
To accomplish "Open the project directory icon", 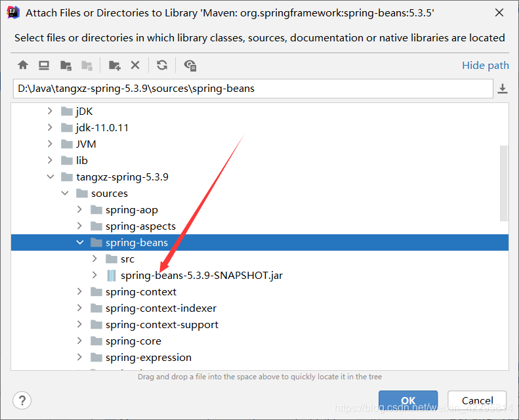I will [66, 65].
